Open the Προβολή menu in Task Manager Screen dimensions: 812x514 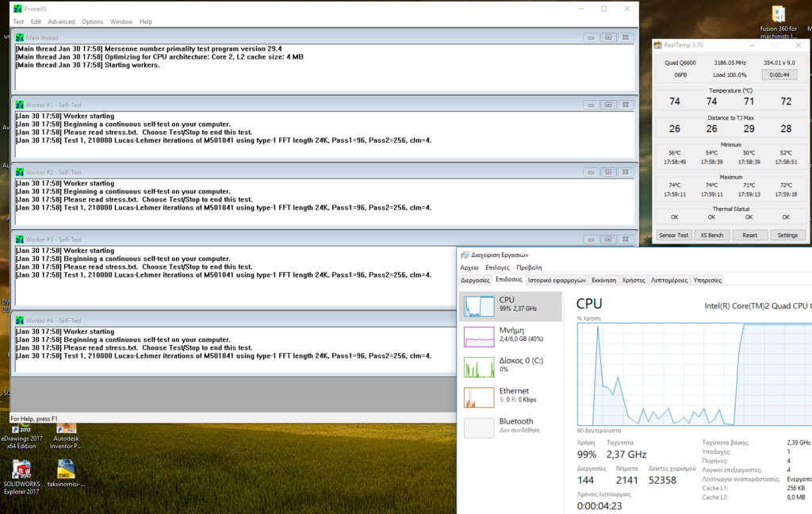point(529,267)
